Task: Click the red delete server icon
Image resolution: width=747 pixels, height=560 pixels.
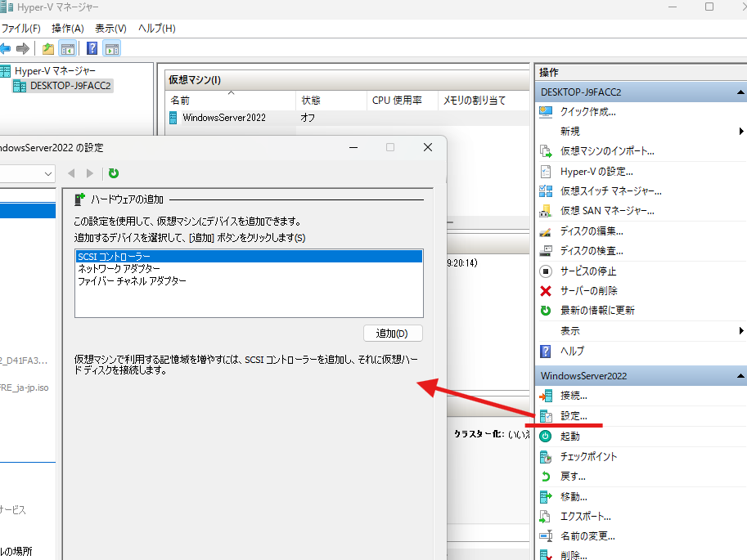Action: click(546, 290)
